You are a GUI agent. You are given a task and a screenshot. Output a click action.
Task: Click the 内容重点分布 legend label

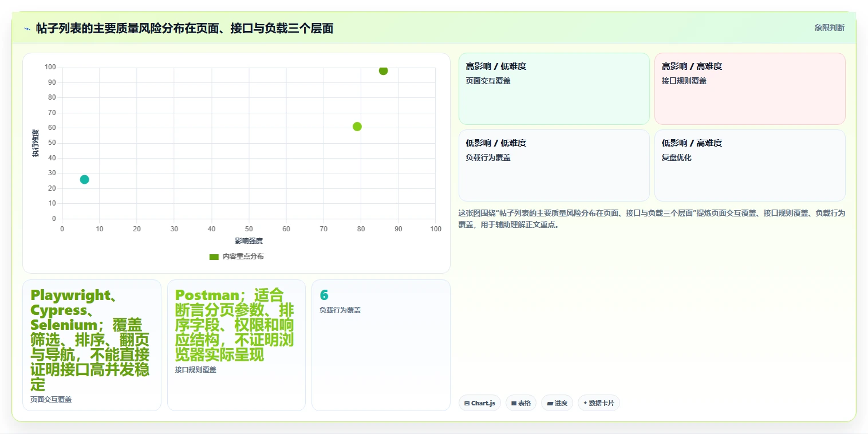point(243,257)
